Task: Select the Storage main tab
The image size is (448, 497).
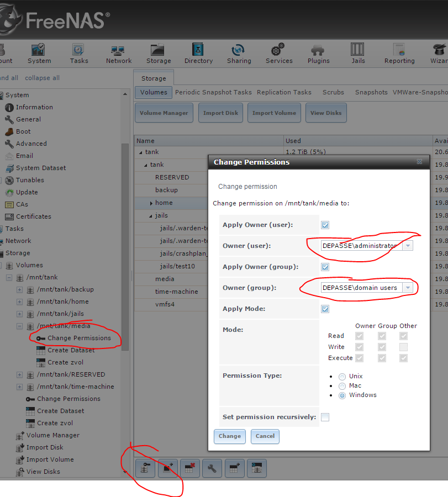Action: 154,78
